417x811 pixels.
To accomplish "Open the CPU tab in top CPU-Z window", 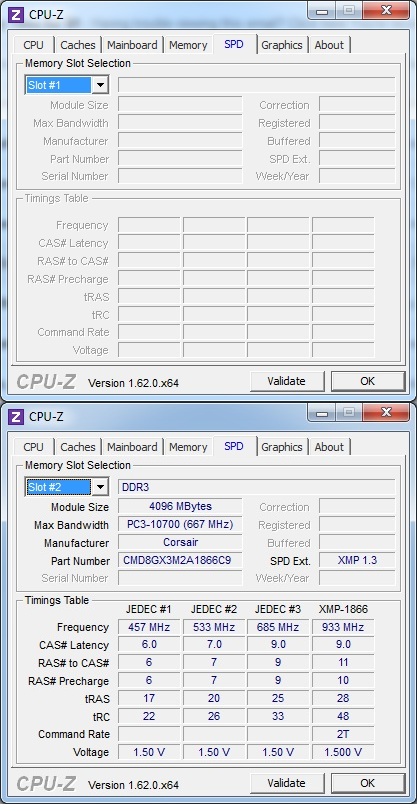I will (34, 45).
